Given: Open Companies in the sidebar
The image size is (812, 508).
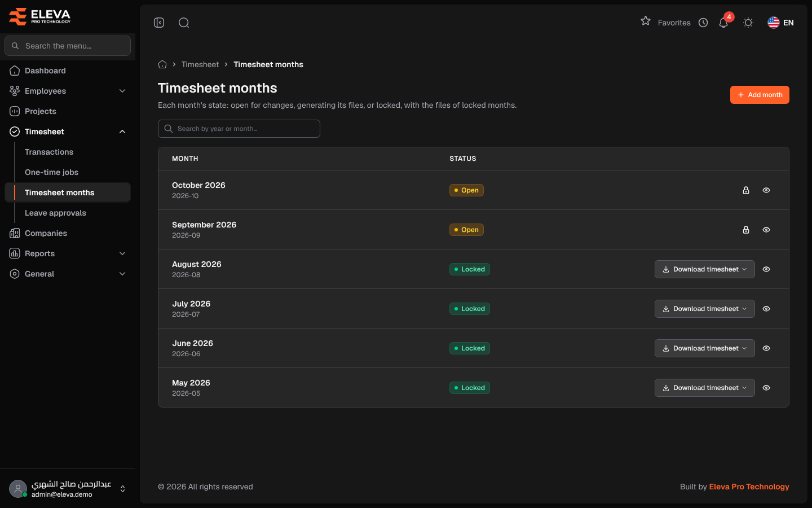Looking at the screenshot, I should point(68,233).
